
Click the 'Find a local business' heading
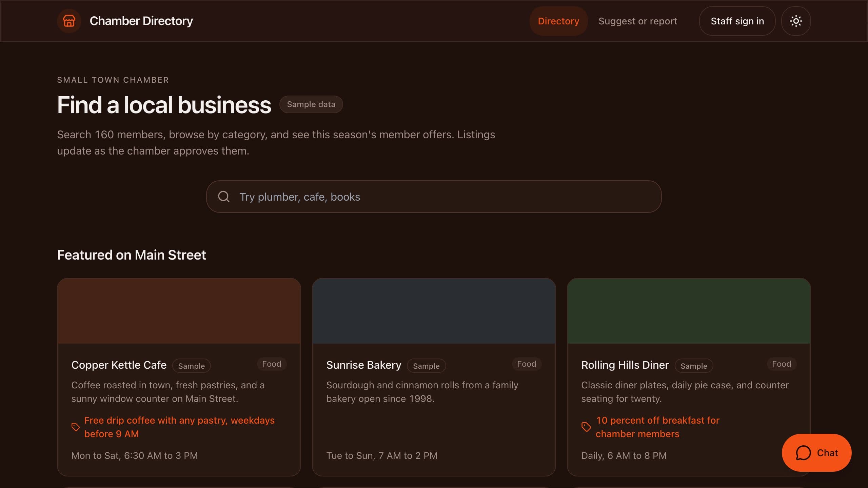[164, 105]
